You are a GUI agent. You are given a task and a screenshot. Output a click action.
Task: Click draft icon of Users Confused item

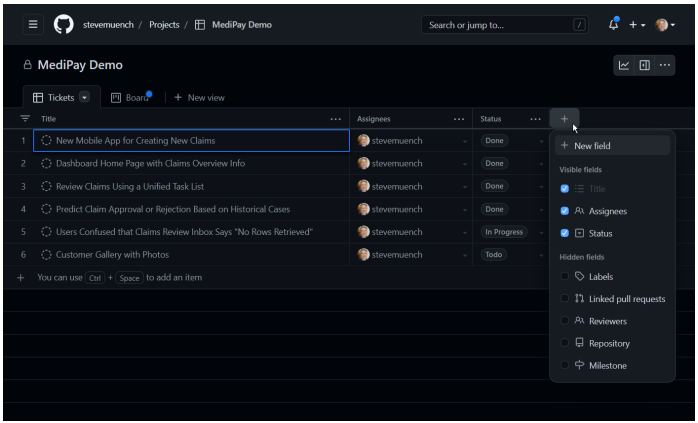tap(46, 232)
